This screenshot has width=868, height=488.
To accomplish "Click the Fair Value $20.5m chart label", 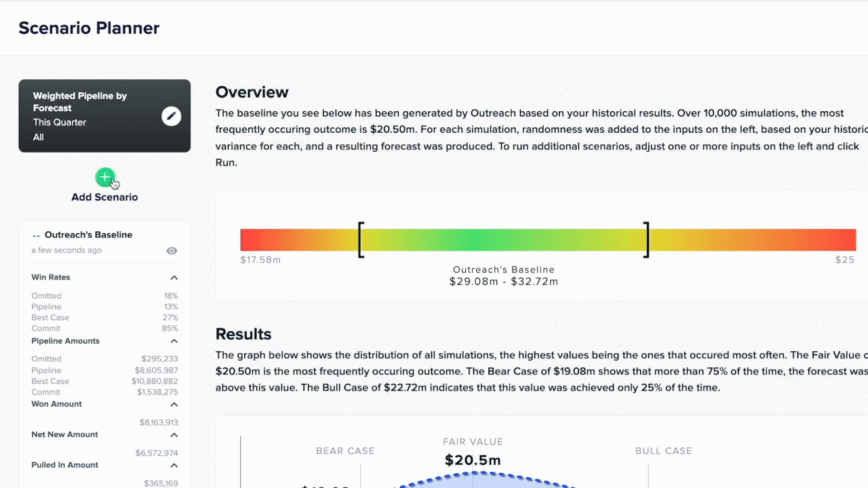I will [x=473, y=461].
